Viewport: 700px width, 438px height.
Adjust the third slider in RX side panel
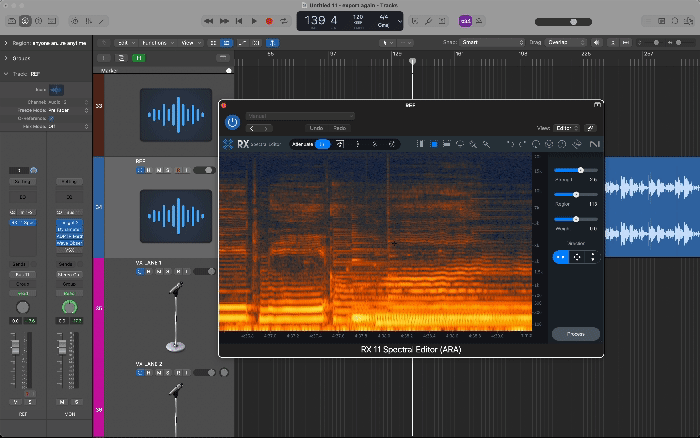(x=576, y=219)
